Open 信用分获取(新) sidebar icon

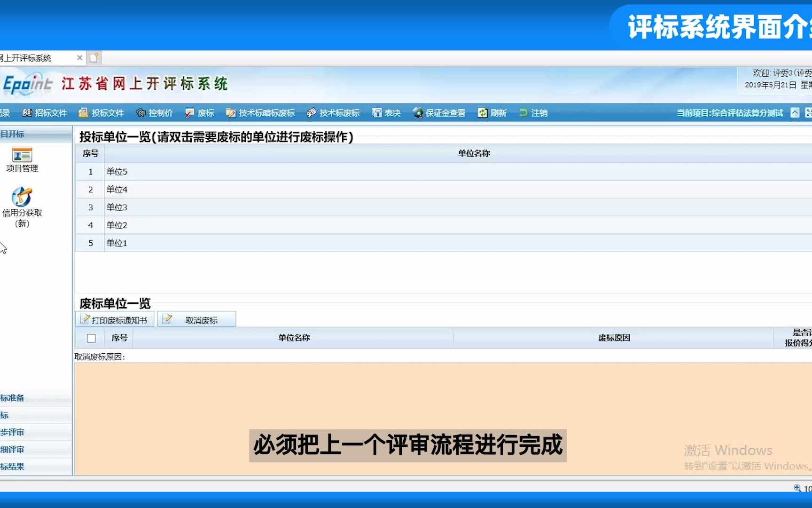click(x=22, y=207)
